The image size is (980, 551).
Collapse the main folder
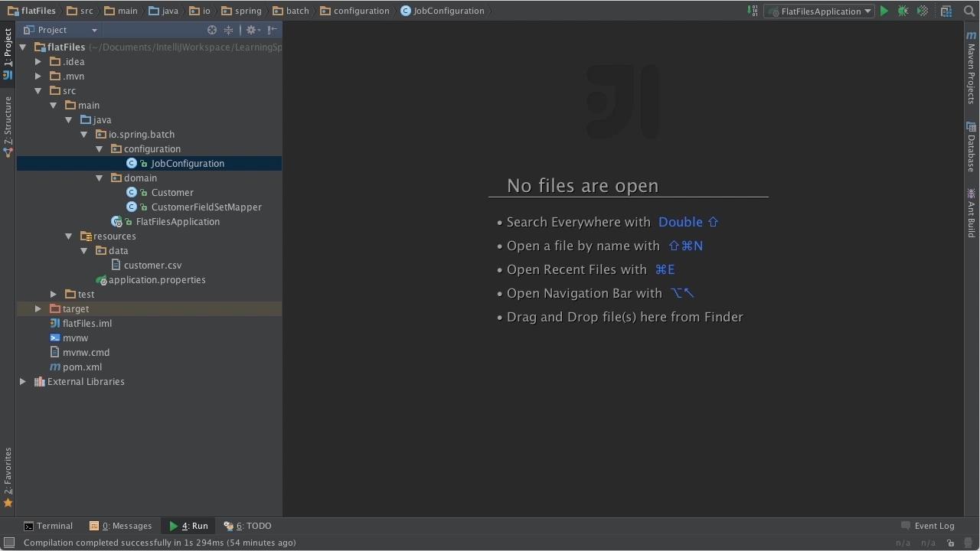(54, 106)
